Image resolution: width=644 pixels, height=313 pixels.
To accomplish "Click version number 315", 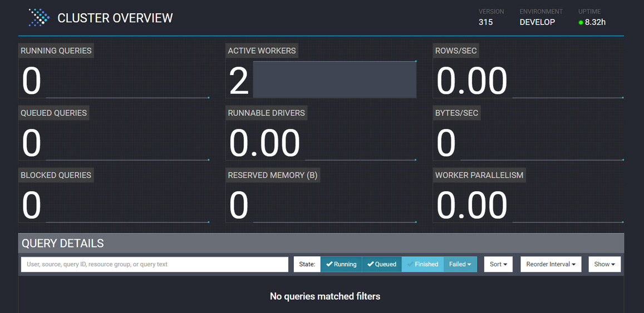I will click(485, 22).
